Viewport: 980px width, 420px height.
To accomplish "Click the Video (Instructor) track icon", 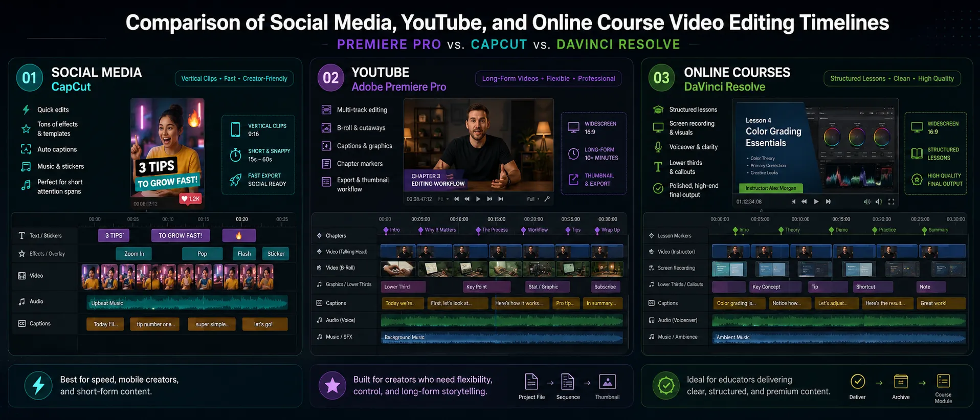I will [652, 252].
